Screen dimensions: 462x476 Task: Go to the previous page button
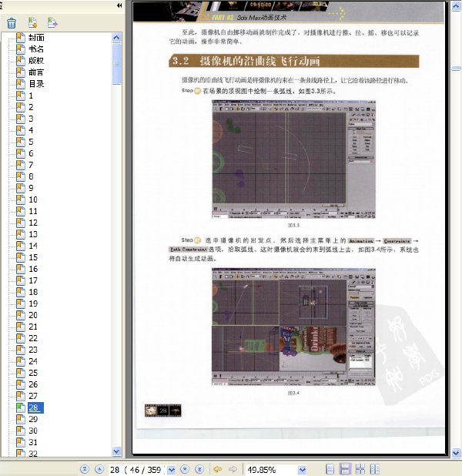[x=99, y=469]
